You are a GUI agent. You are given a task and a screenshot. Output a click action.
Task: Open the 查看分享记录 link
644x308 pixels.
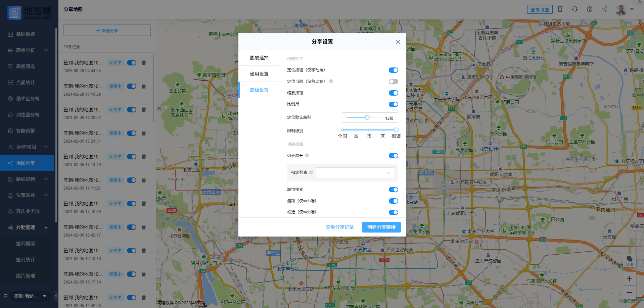click(x=339, y=227)
